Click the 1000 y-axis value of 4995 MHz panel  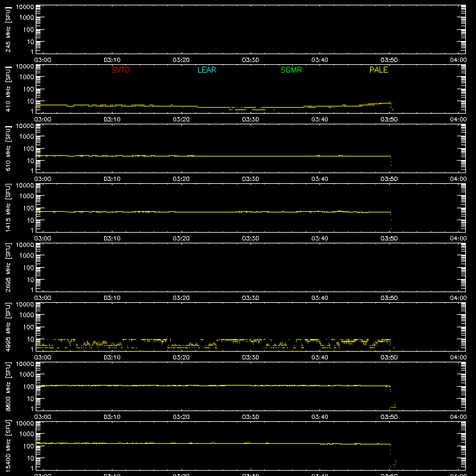(27, 315)
